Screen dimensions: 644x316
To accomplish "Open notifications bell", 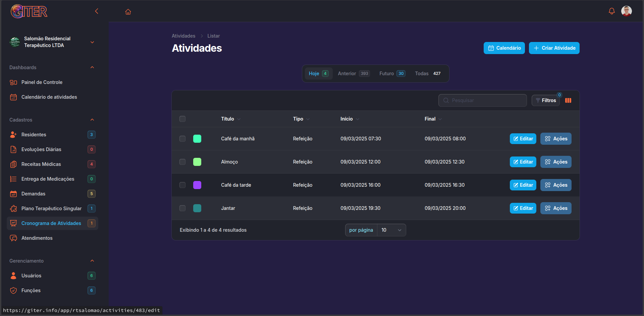I will coord(612,11).
